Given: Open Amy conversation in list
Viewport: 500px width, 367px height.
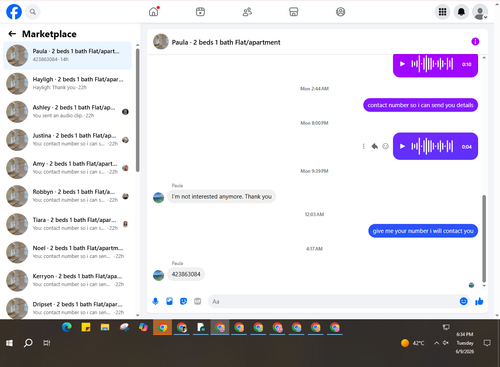Looking at the screenshot, I should 67,168.
